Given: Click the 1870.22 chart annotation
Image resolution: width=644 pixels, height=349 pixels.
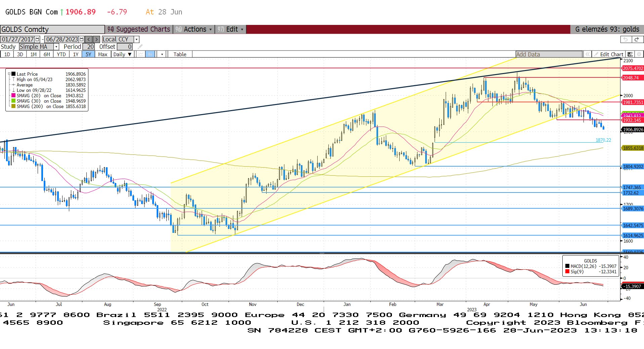Looking at the screenshot, I should [603, 140].
